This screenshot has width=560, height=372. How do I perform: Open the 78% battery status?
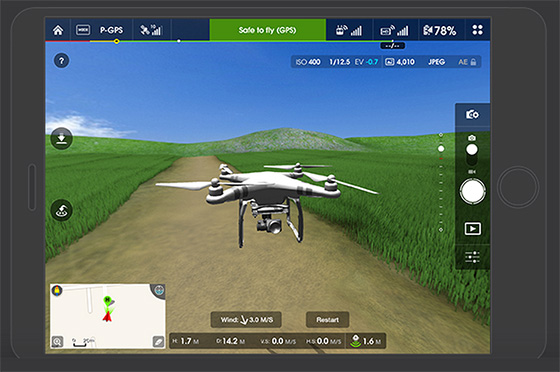coord(440,30)
